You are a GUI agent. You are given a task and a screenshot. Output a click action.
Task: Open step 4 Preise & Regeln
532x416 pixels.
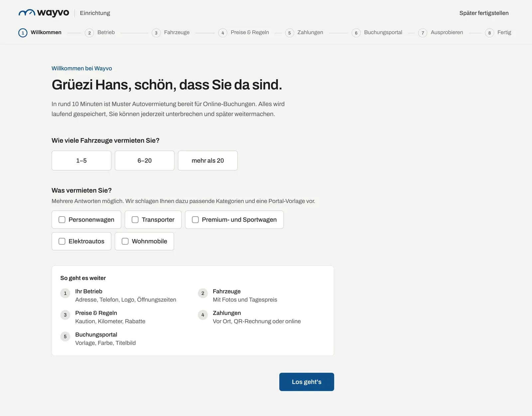pos(244,33)
